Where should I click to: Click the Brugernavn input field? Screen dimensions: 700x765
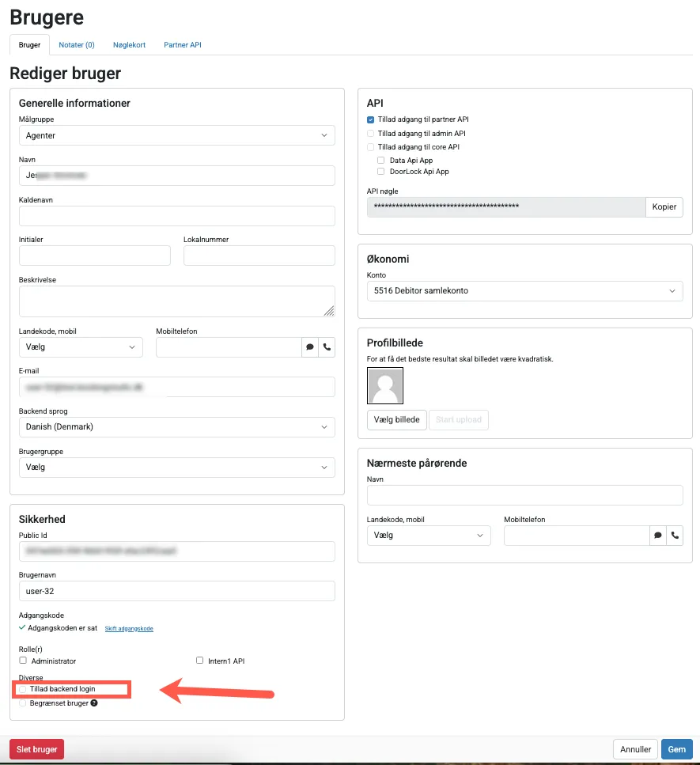[x=176, y=591]
